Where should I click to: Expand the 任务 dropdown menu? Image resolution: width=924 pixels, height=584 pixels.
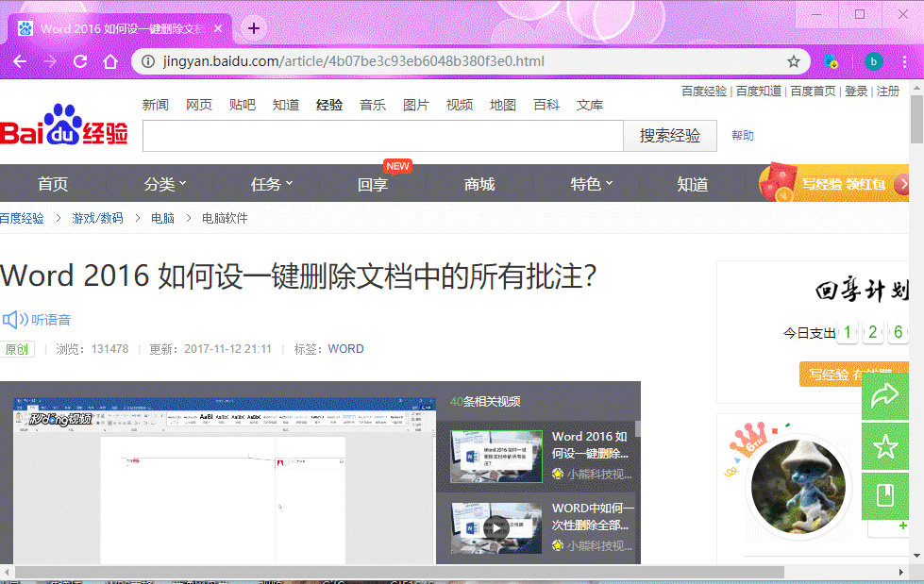point(272,184)
